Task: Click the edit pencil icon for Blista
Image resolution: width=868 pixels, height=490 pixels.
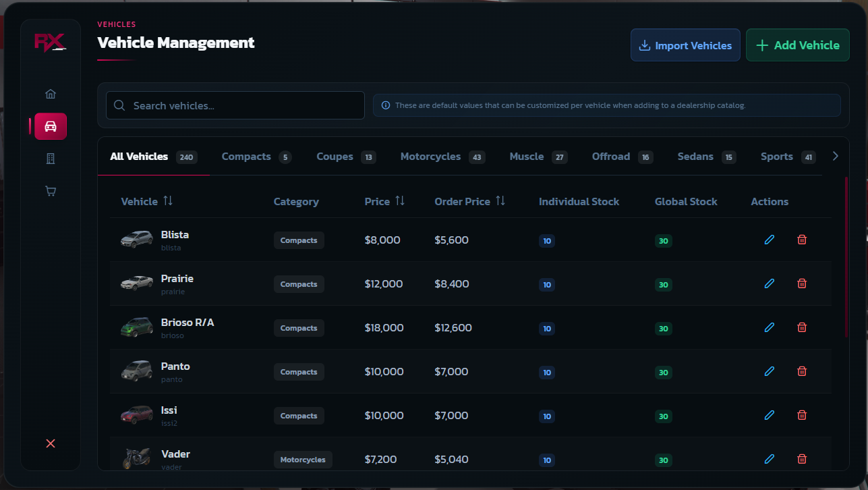Action: pos(769,240)
